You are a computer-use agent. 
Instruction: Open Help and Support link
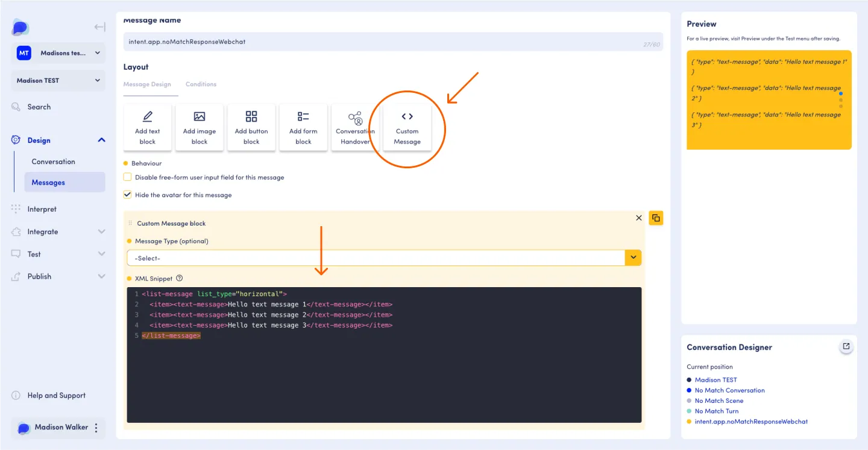(57, 396)
